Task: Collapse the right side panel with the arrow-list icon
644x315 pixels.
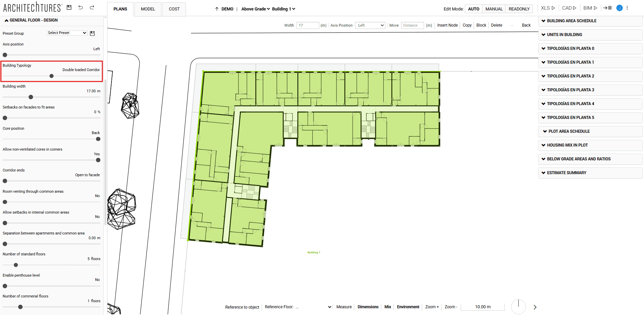Action: coord(607,8)
